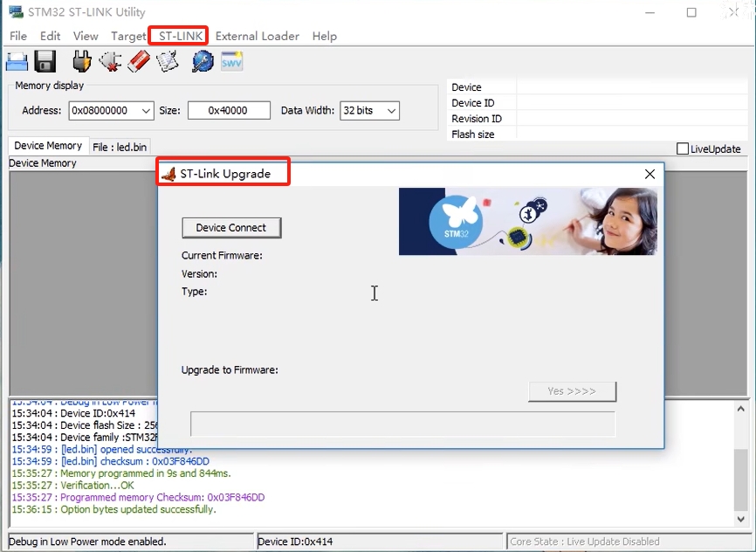Screen dimensions: 756x552
Task: Click the STM32 banner image in dialog
Action: click(x=528, y=222)
